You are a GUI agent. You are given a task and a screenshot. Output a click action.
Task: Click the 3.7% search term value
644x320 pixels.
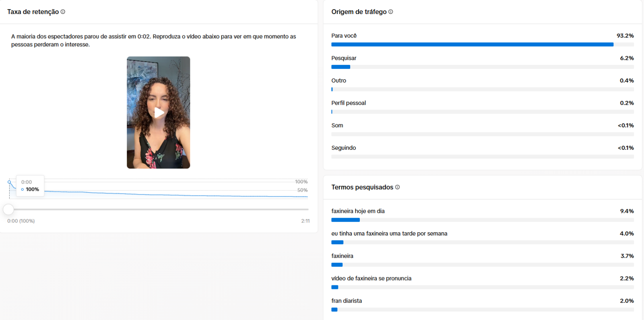(x=627, y=256)
